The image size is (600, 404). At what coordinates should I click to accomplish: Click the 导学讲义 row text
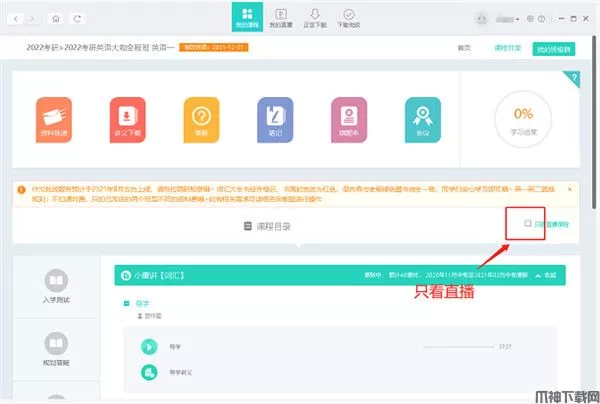(x=181, y=372)
